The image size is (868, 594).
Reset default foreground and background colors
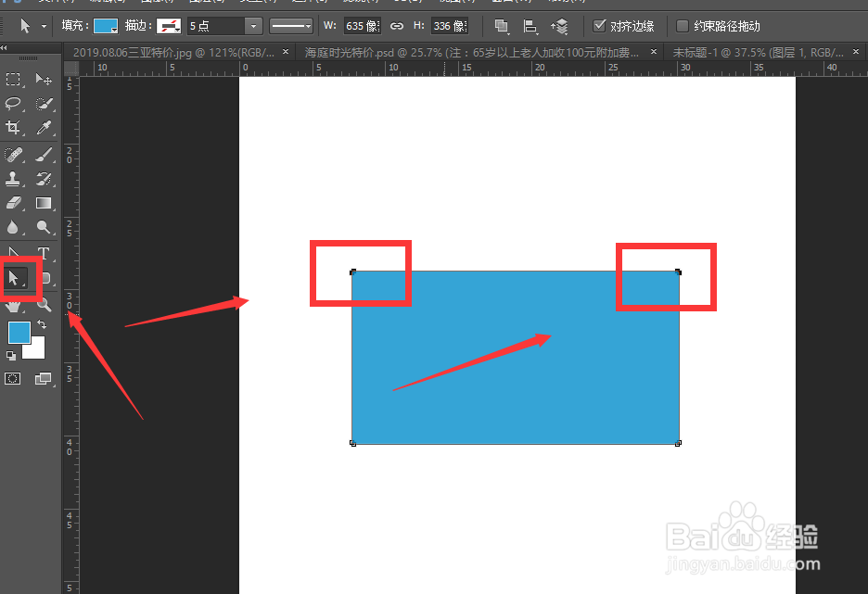[11, 355]
